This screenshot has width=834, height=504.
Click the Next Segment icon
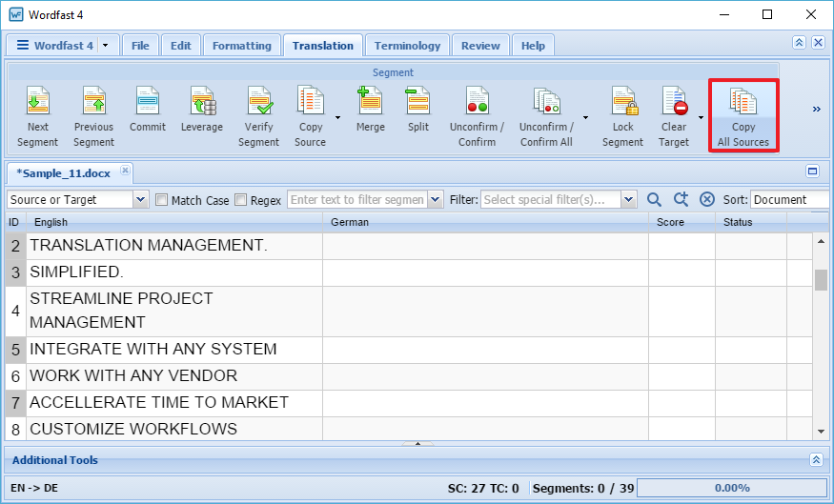tap(38, 100)
